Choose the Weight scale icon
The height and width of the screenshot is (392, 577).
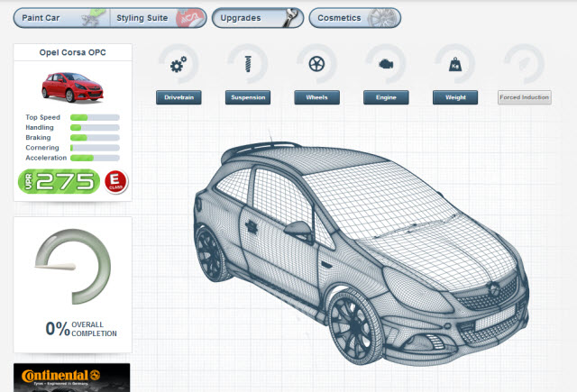coord(454,64)
